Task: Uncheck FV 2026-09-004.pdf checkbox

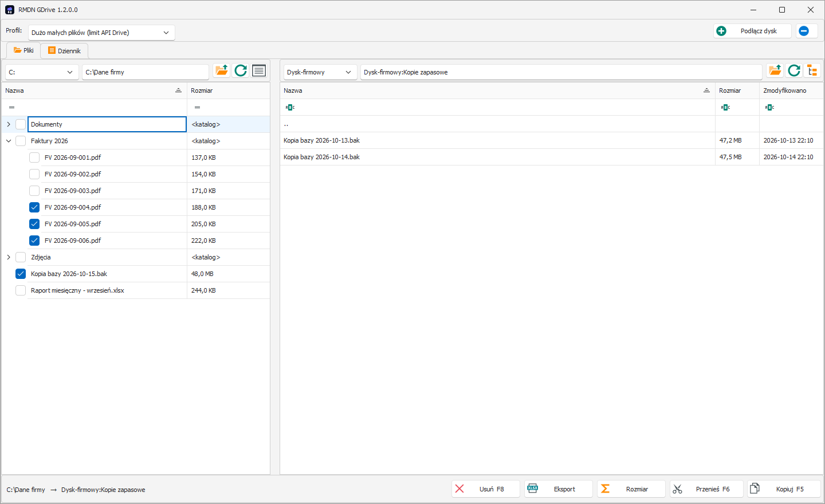Action: (x=34, y=207)
